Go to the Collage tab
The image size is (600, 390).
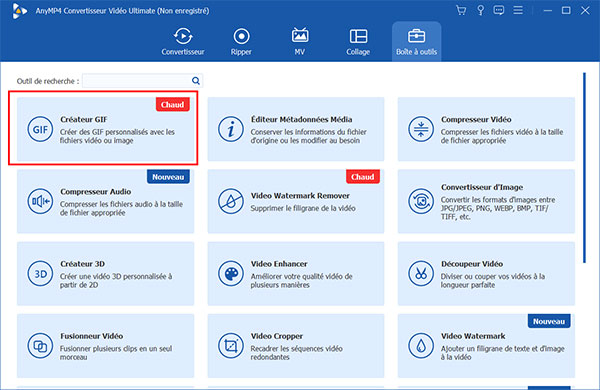(358, 41)
